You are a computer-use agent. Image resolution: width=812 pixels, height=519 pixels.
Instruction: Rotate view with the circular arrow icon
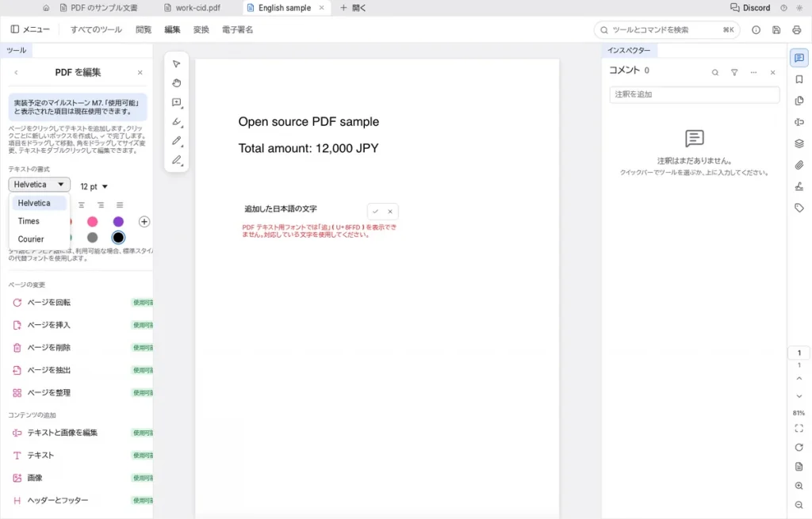(799, 448)
